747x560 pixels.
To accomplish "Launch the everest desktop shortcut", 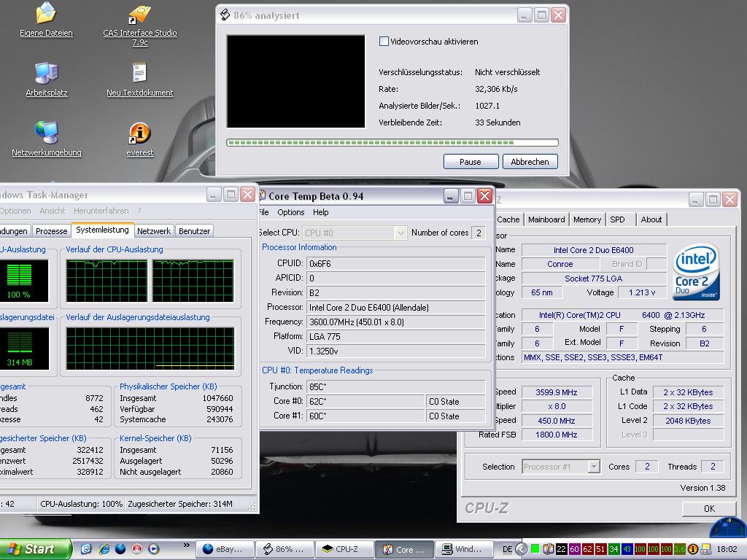I will click(139, 139).
